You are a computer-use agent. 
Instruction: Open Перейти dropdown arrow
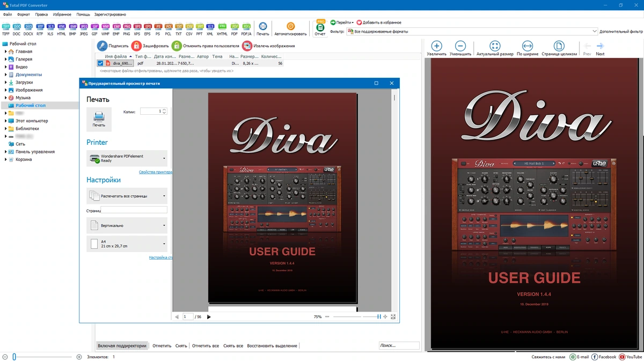[x=353, y=23]
